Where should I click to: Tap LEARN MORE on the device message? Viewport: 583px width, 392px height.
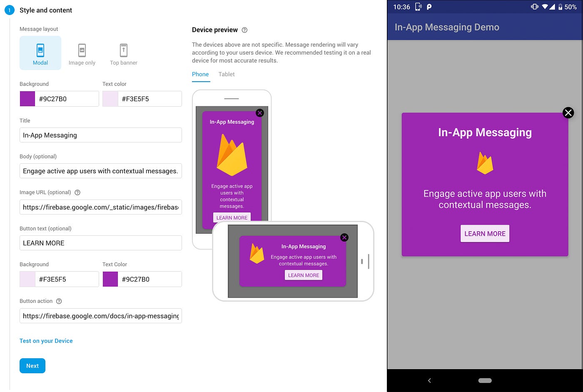pyautogui.click(x=484, y=233)
